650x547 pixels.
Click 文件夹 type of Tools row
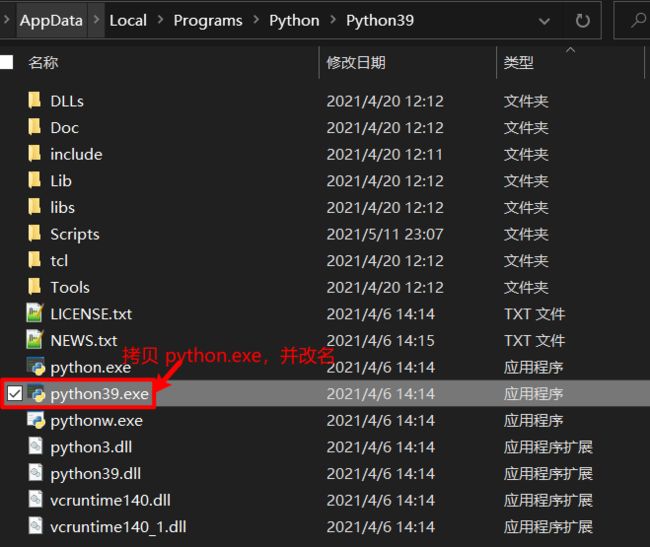(526, 287)
